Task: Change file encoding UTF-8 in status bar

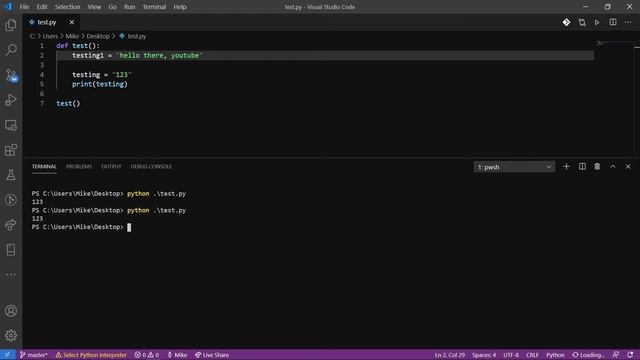Action: tap(511, 355)
